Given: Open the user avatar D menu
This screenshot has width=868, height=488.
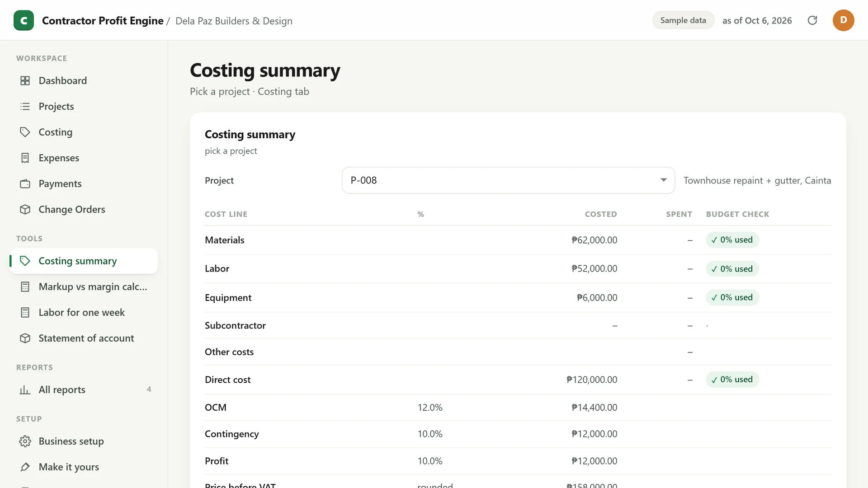Looking at the screenshot, I should click(843, 20).
